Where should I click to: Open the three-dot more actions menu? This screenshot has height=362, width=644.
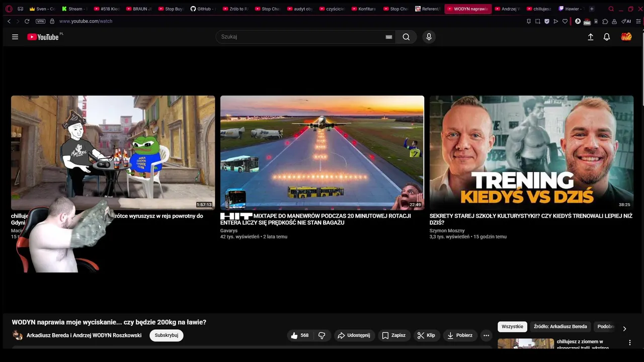pyautogui.click(x=486, y=335)
